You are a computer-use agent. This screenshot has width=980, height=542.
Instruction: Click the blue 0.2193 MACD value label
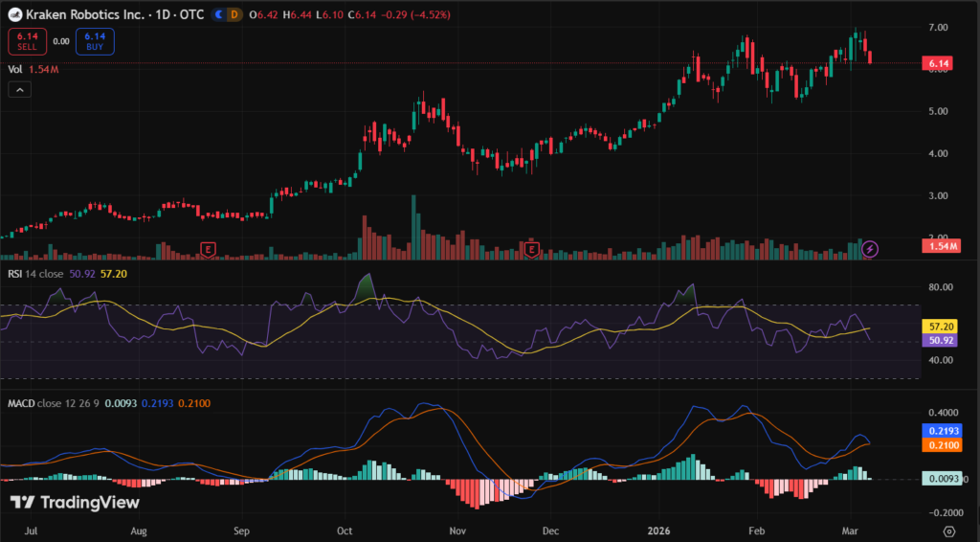point(937,432)
